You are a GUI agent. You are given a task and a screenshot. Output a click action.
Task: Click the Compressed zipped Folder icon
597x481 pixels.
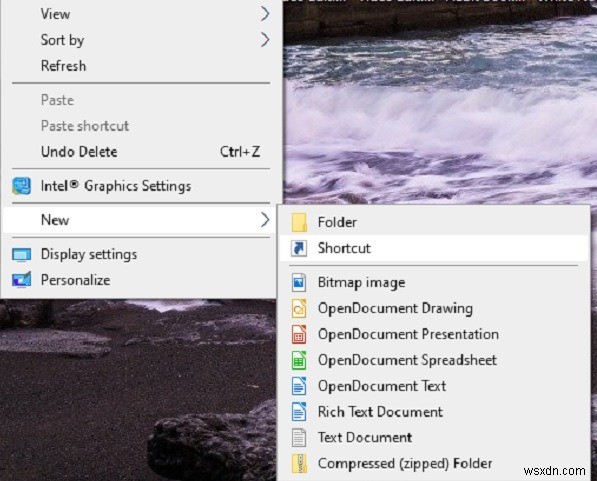pos(299,464)
